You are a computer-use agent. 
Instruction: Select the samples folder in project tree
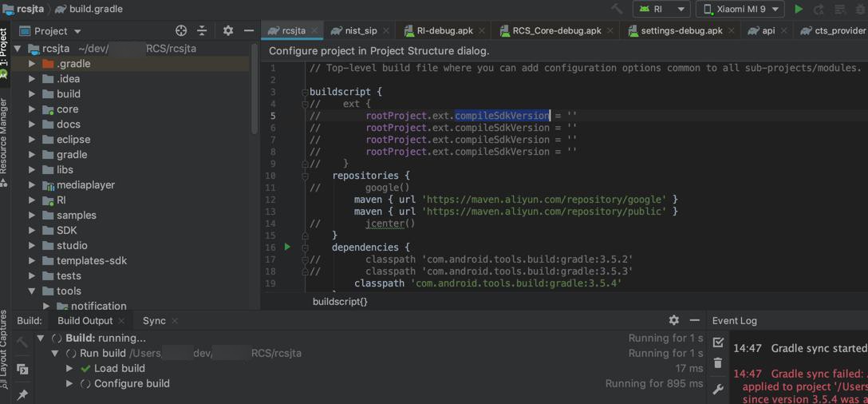tap(76, 215)
